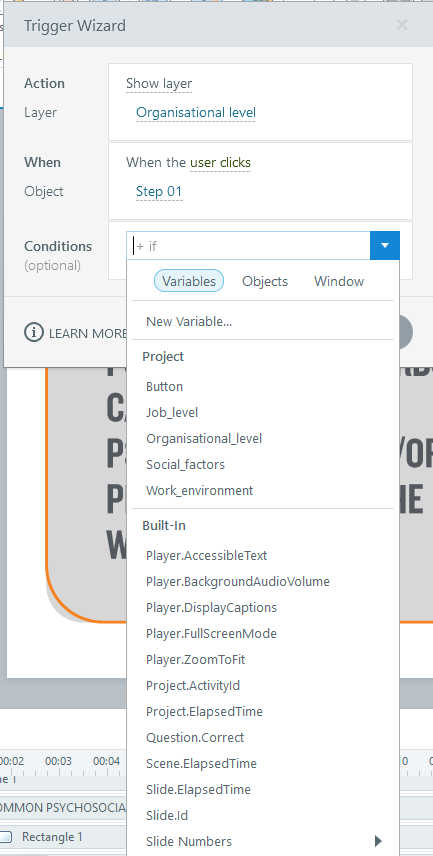Change the Organisational level layer selection
The image size is (433, 856).
[195, 112]
